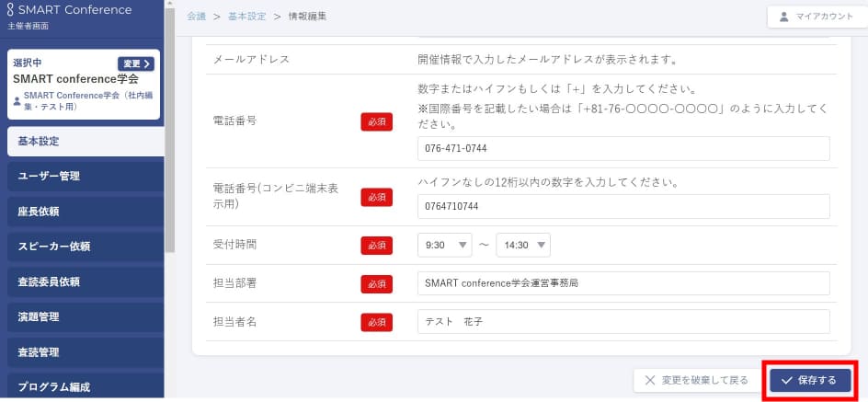Open ユーザー管理 menu item

click(85, 176)
